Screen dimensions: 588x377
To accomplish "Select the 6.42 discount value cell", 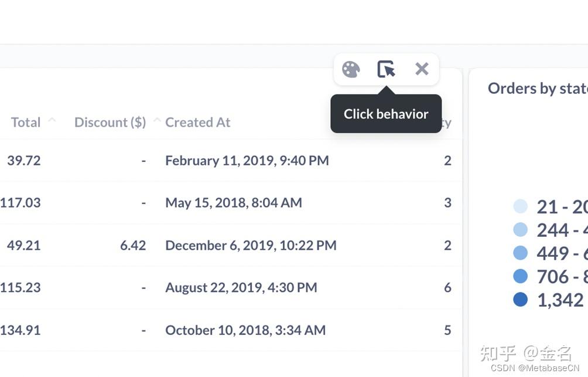I will 133,246.
